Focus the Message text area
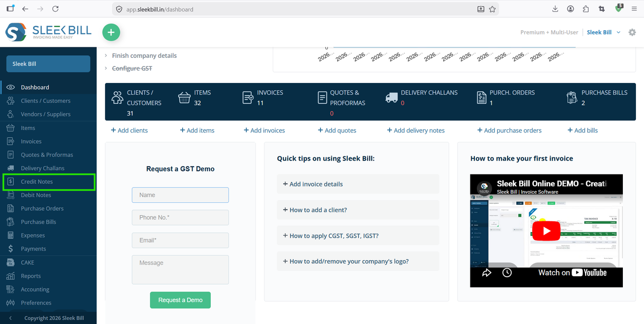 point(180,270)
